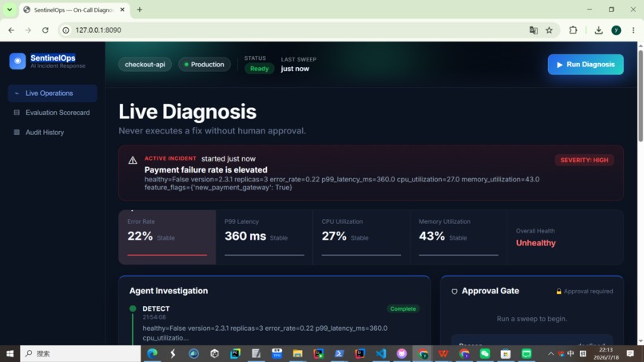
Task: Select the Error Rate 22% metric card
Action: click(x=167, y=237)
